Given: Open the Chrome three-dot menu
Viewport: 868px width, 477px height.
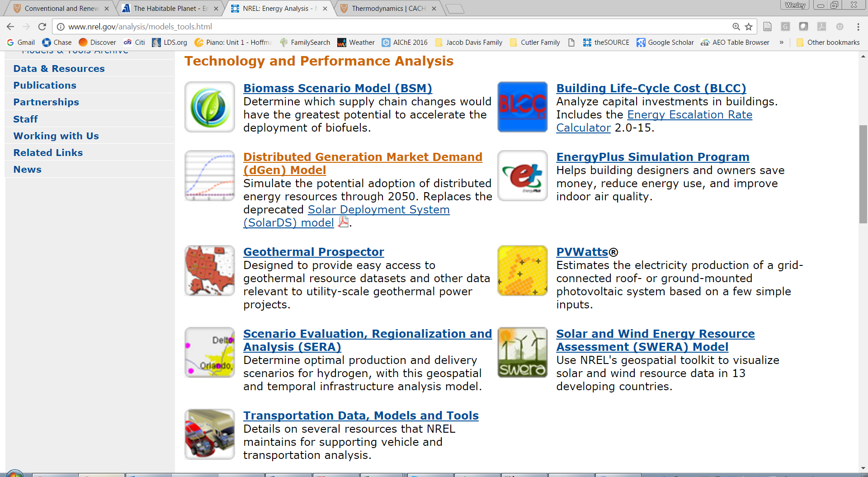Looking at the screenshot, I should point(858,27).
